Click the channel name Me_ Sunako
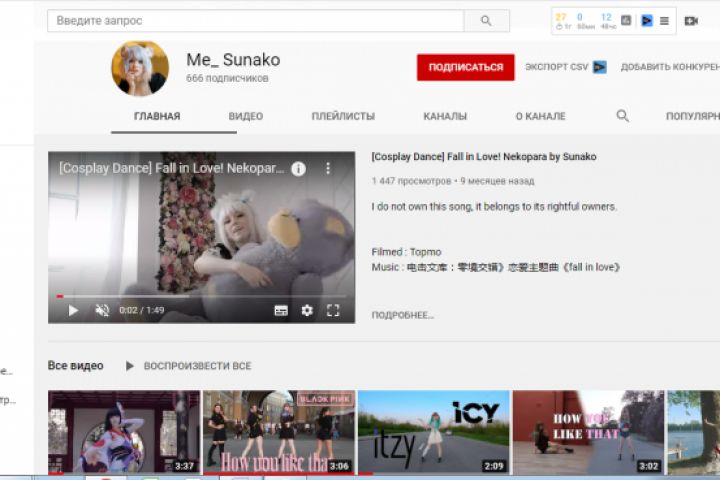This screenshot has width=720, height=480. (233, 60)
